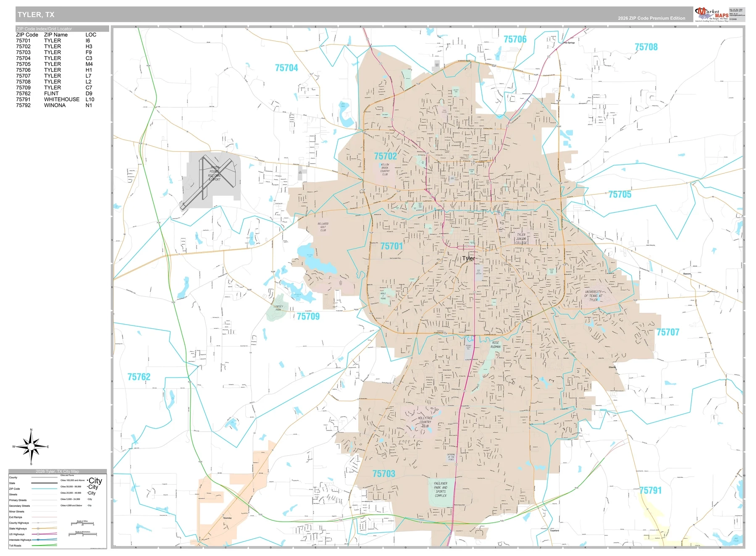Click grid locator value I6
756x556 pixels.
88,41
